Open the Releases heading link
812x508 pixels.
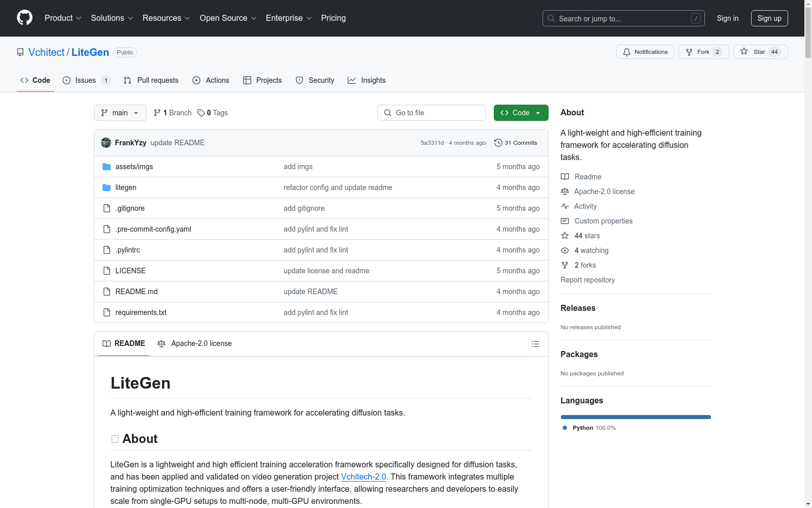click(x=578, y=308)
